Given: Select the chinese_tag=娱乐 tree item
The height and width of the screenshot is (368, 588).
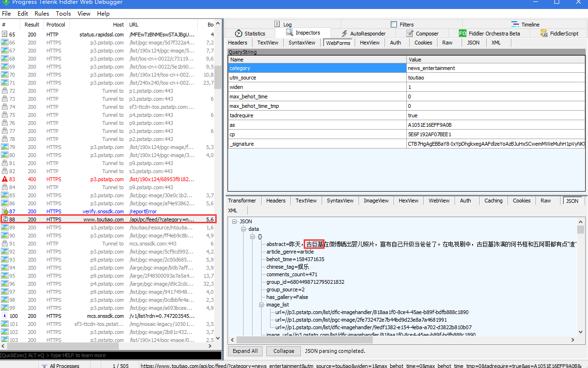Looking at the screenshot, I should tap(288, 267).
